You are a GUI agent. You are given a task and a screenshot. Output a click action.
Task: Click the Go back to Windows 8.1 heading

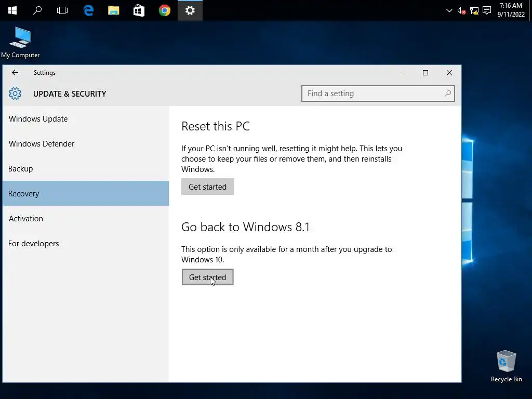pos(245,227)
